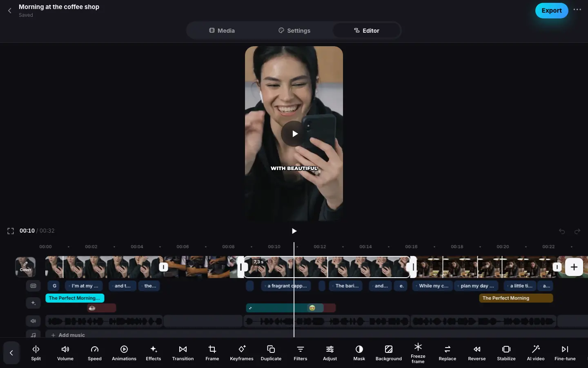Click the left trim handle of 7.3s clip
Image resolution: width=588 pixels, height=368 pixels.
(x=241, y=267)
